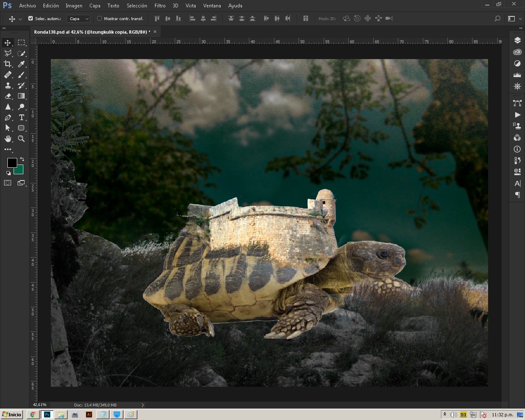Click the 42,61% zoom level field
525x420 pixels.
coord(40,405)
